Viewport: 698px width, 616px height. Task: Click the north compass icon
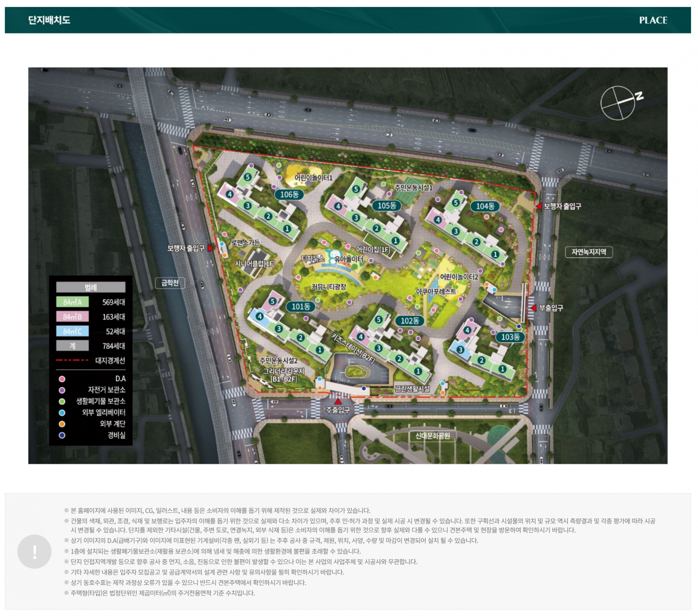[618, 103]
